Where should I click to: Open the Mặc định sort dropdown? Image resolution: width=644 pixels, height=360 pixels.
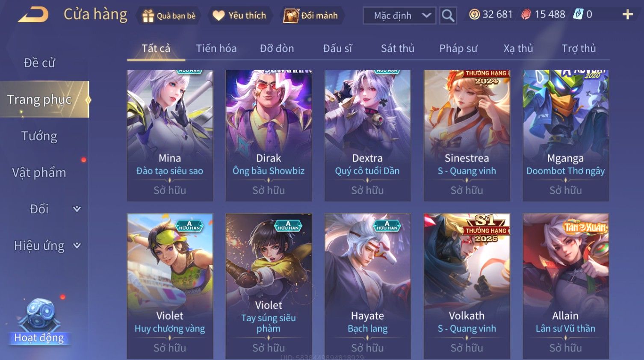point(399,16)
